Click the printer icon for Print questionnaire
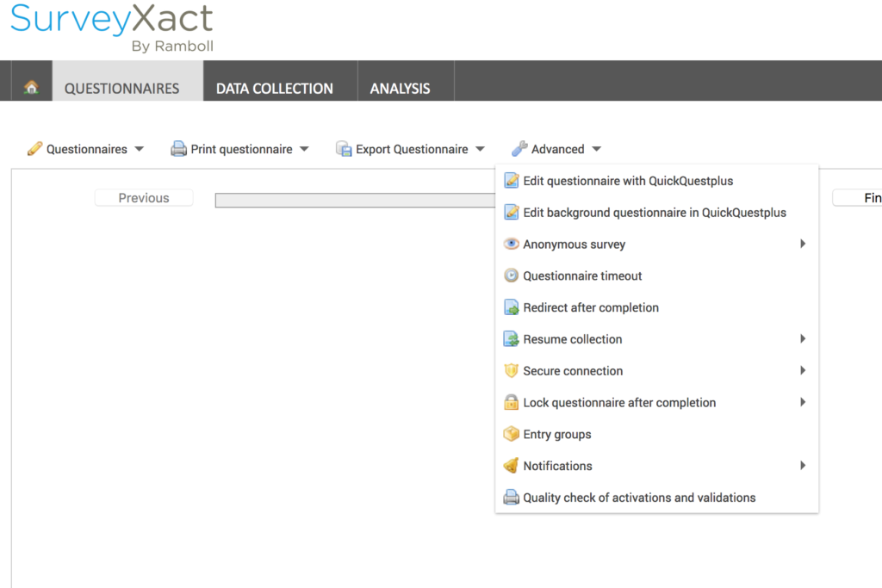The width and height of the screenshot is (882, 588). tap(179, 148)
